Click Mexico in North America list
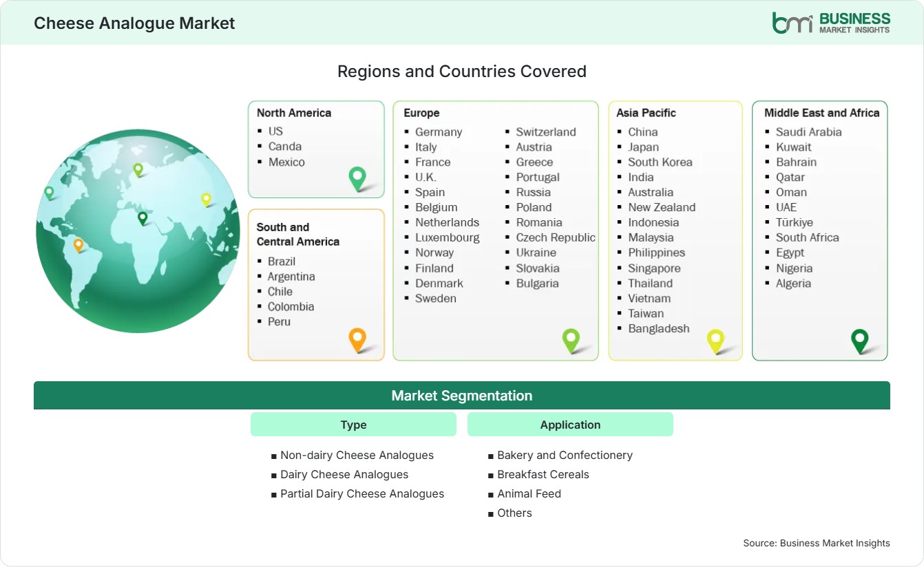 (286, 162)
